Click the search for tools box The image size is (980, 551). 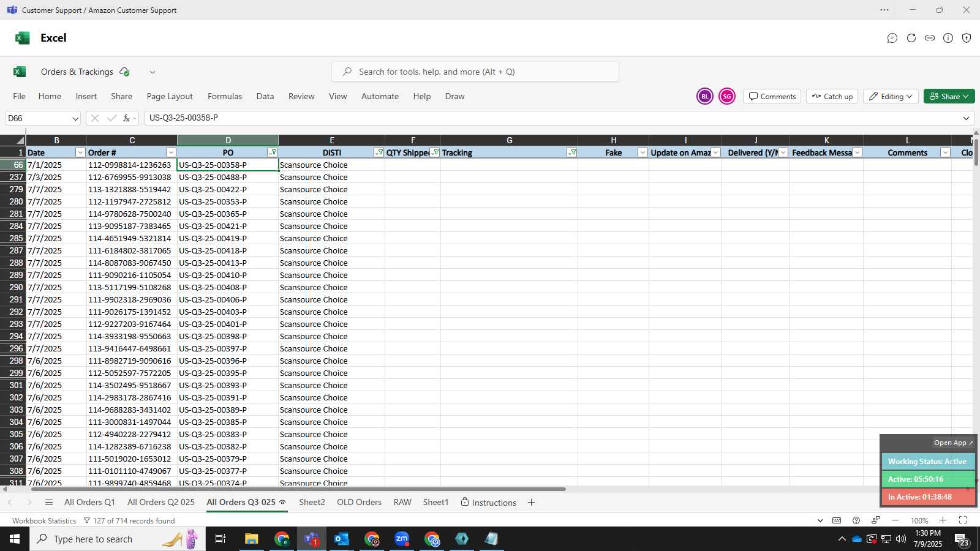point(475,72)
